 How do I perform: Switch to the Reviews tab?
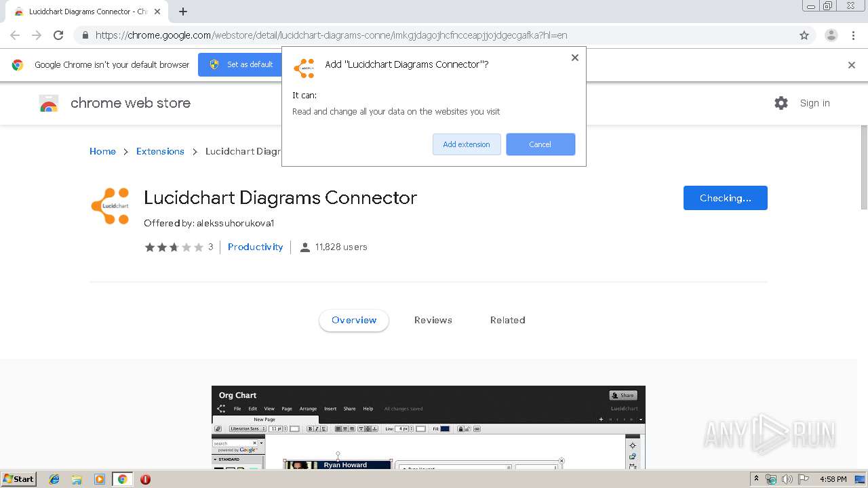[433, 320]
